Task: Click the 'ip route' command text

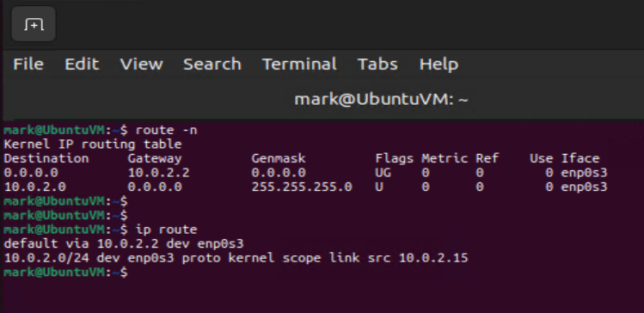Action: point(166,230)
